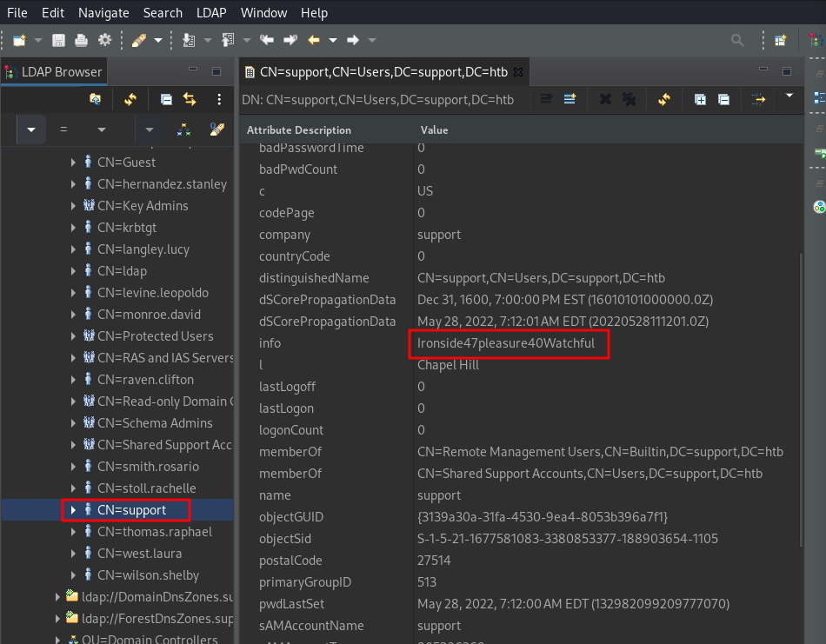Click the magnifier search icon at top right
Image resolution: width=826 pixels, height=644 pixels.
[x=736, y=40]
